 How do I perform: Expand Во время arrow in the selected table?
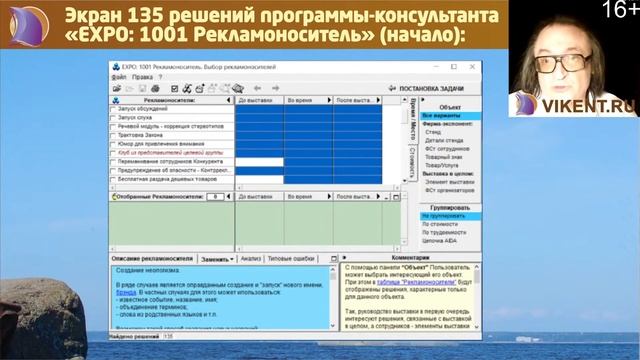pyautogui.click(x=329, y=197)
